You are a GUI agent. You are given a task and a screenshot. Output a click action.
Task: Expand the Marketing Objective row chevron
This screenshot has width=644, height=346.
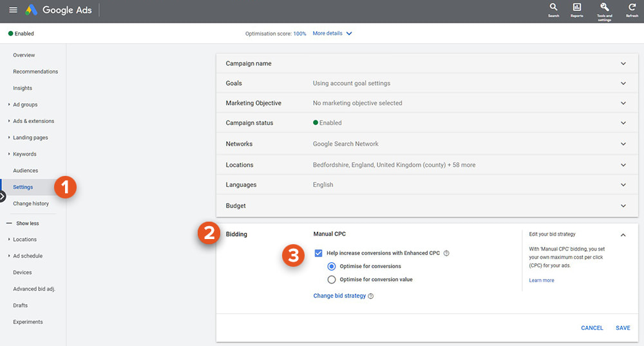click(x=623, y=103)
